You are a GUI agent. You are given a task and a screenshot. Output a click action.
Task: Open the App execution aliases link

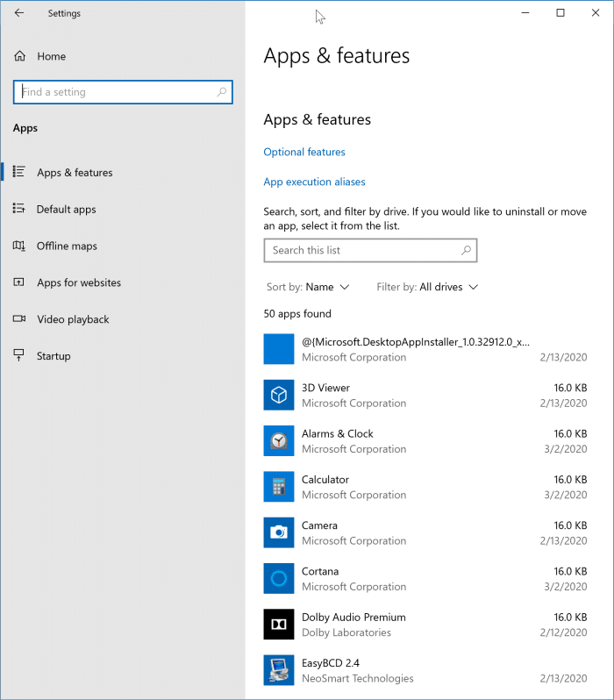click(x=314, y=182)
